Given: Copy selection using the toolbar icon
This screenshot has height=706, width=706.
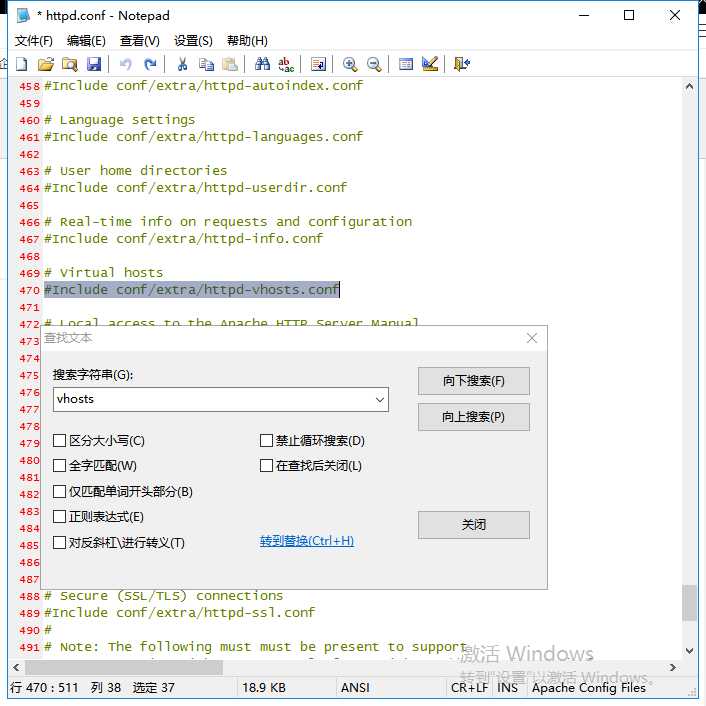Looking at the screenshot, I should click(x=206, y=64).
